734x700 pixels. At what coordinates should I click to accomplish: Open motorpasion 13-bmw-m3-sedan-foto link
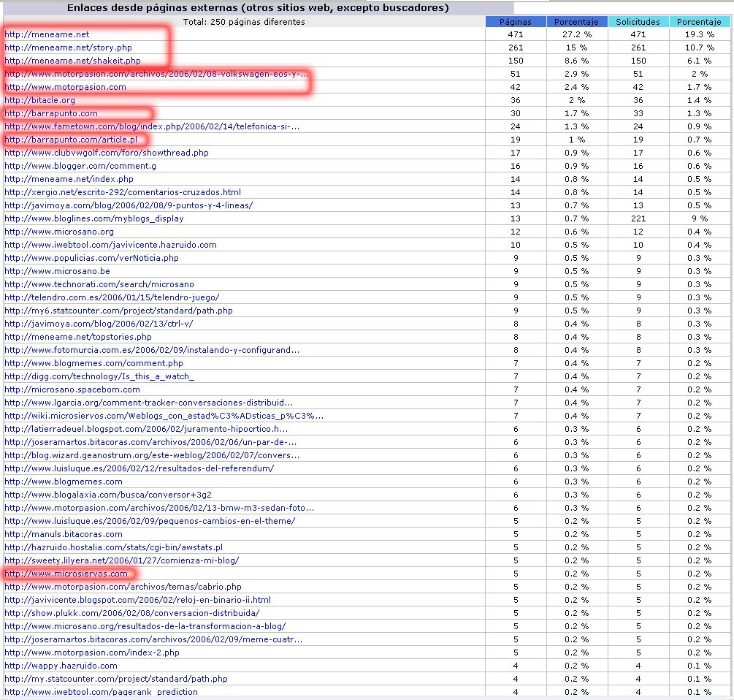click(x=159, y=506)
